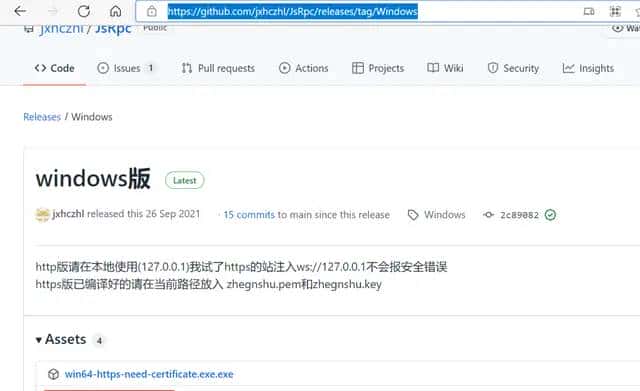
Task: Click release note line mentioning zhegnshu.pem
Action: (209, 284)
